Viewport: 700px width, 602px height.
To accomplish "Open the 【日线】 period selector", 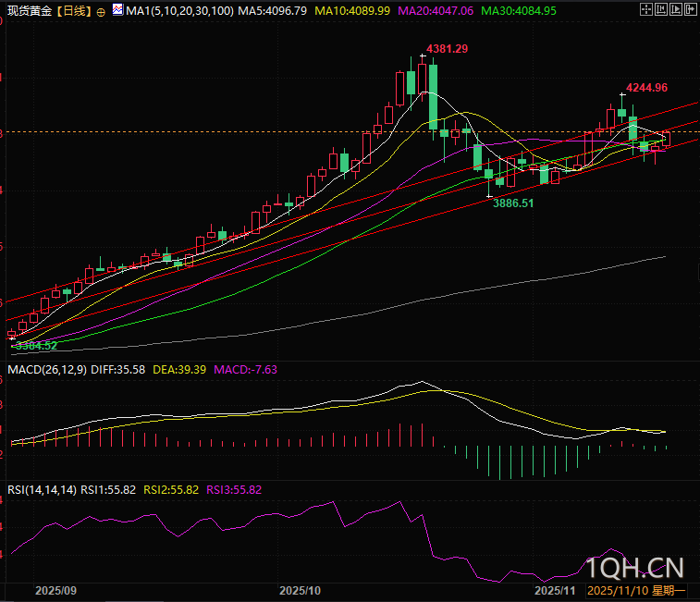I will [73, 11].
